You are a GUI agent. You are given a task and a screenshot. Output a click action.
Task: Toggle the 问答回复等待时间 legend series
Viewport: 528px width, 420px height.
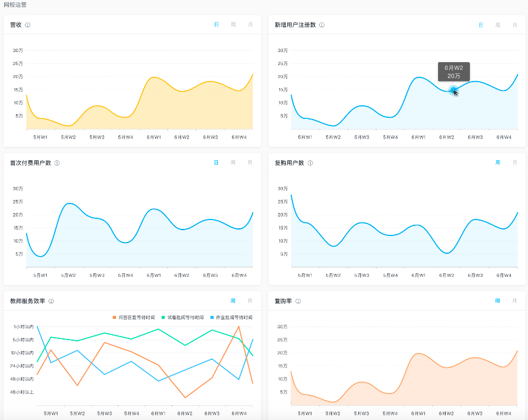pyautogui.click(x=134, y=318)
